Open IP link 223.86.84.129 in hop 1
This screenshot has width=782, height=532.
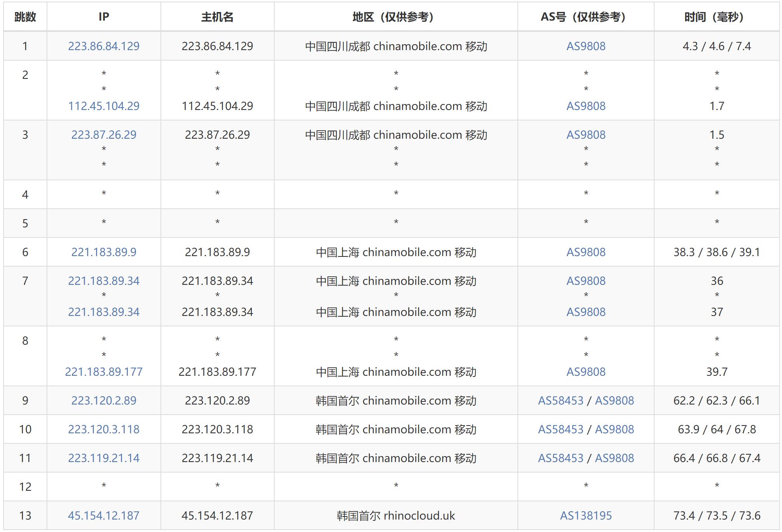pyautogui.click(x=104, y=46)
